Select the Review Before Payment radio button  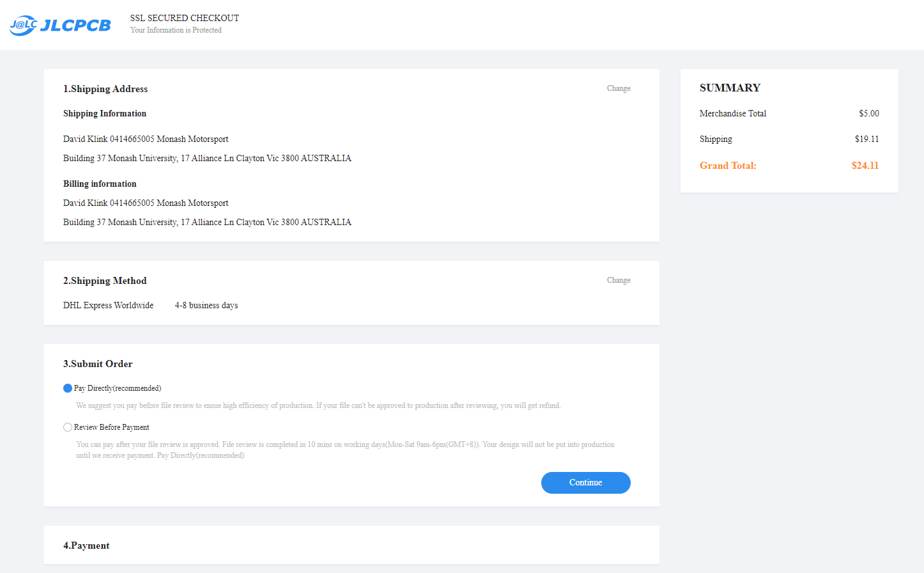point(68,427)
